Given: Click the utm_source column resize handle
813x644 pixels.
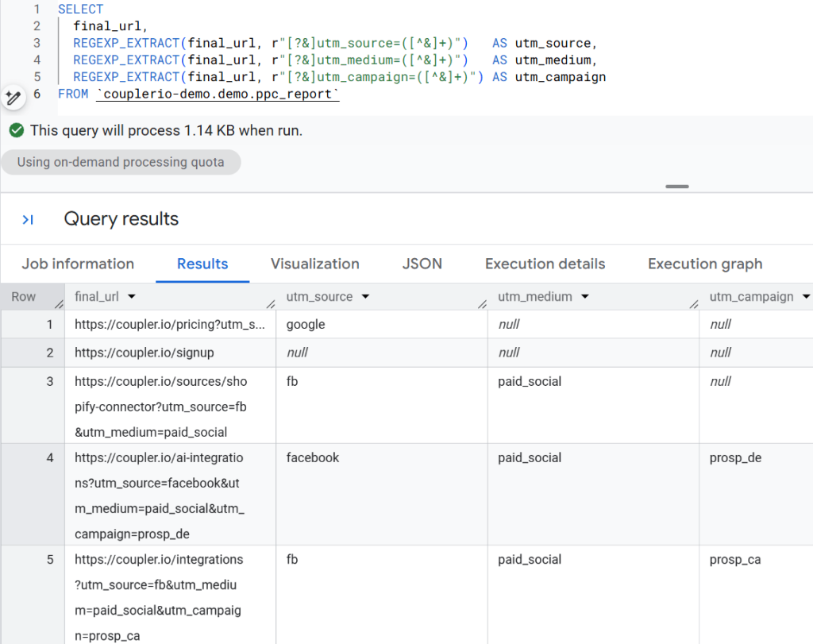Looking at the screenshot, I should pyautogui.click(x=482, y=304).
